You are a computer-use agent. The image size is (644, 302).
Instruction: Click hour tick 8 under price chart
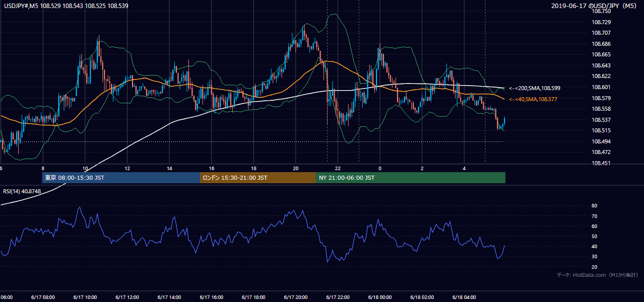pos(43,169)
